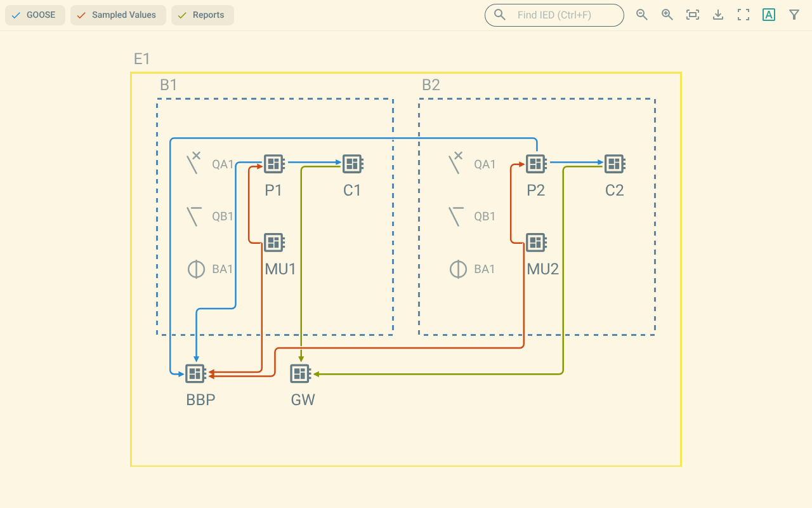The image size is (812, 508).
Task: Zoom in the diagram
Action: [x=667, y=15]
